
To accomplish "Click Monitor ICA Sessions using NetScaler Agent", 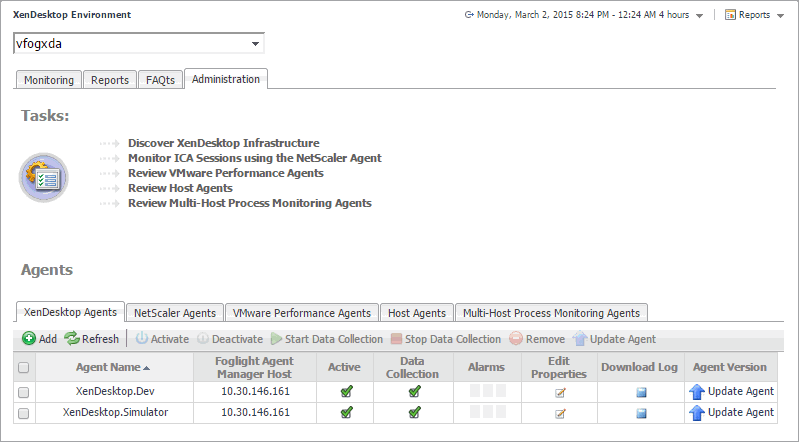I will (x=255, y=158).
